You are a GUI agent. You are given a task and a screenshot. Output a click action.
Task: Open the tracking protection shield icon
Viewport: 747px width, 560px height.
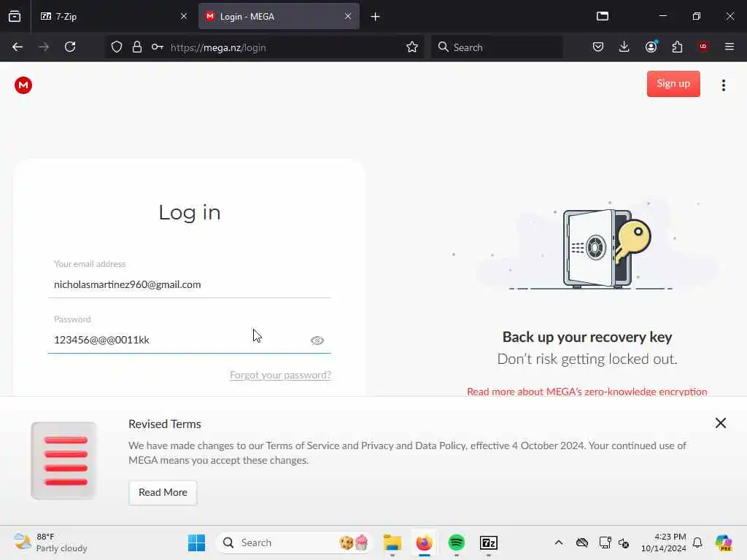[x=117, y=47]
